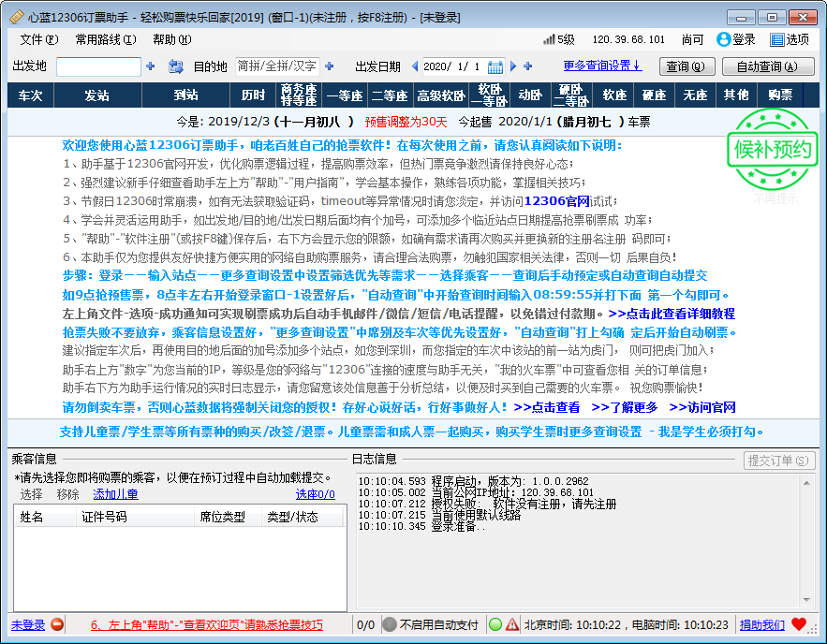Click the 证件号码 passenger column header
Image resolution: width=827 pixels, height=644 pixels.
(136, 517)
